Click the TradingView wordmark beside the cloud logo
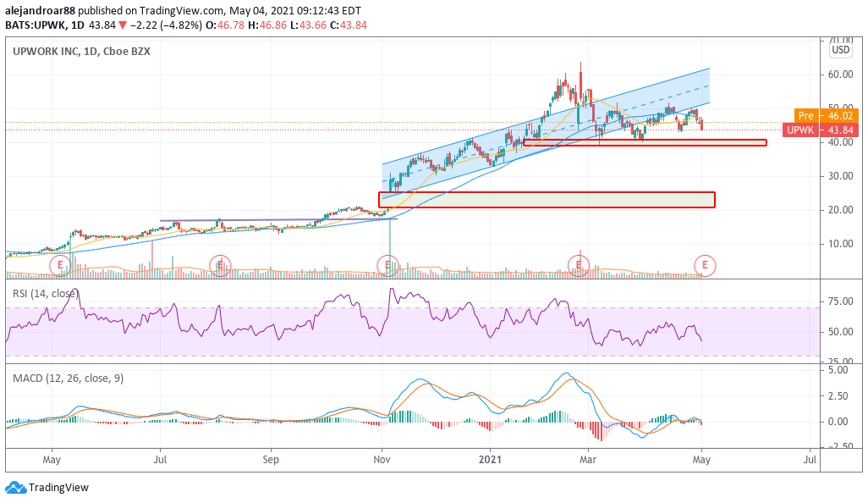The height and width of the screenshot is (503, 868). click(58, 488)
